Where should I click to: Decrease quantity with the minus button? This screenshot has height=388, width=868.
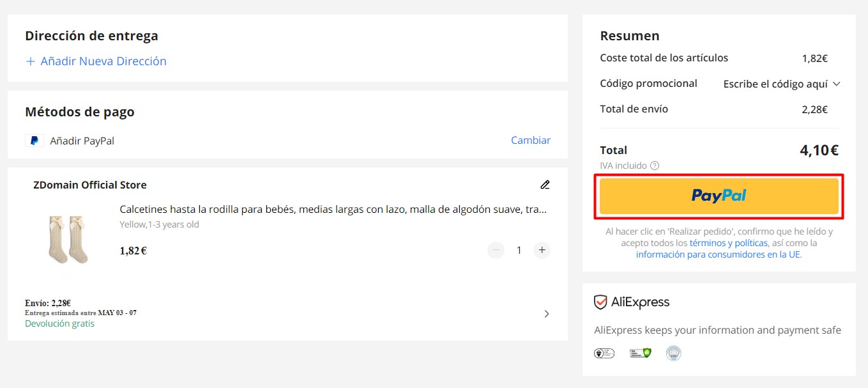496,250
